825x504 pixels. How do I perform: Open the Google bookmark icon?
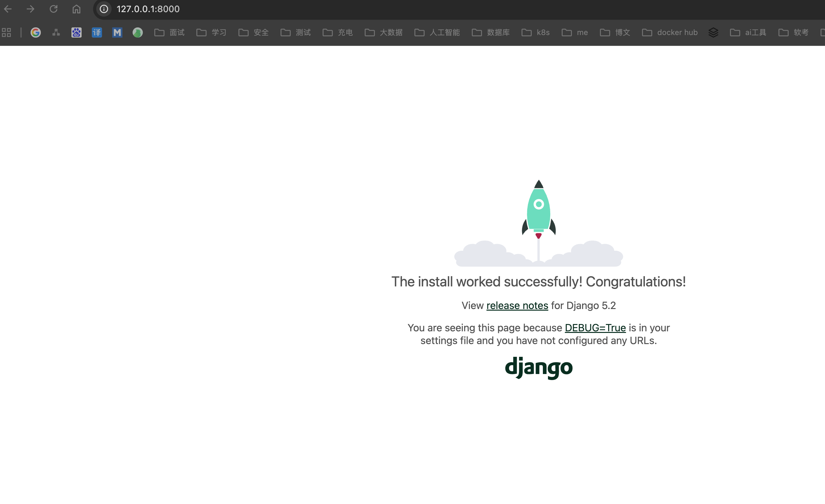(x=36, y=32)
